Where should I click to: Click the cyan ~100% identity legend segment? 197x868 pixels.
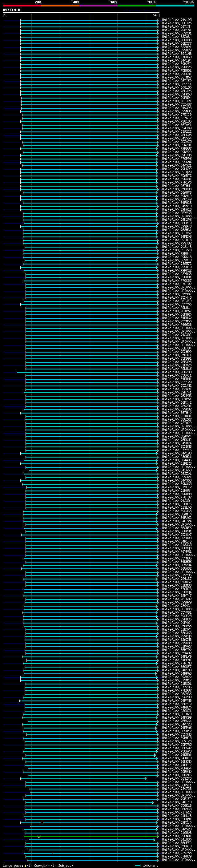[x=175, y=6]
